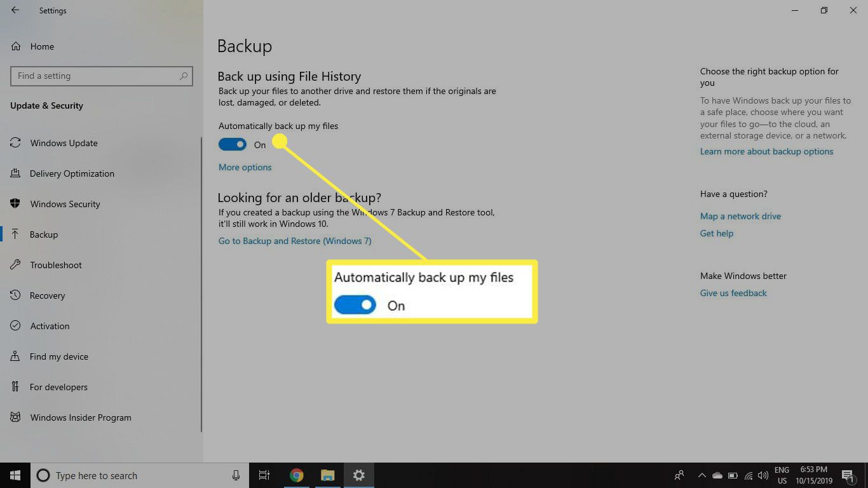
Task: Click Learn more about backup options
Action: [x=766, y=151]
